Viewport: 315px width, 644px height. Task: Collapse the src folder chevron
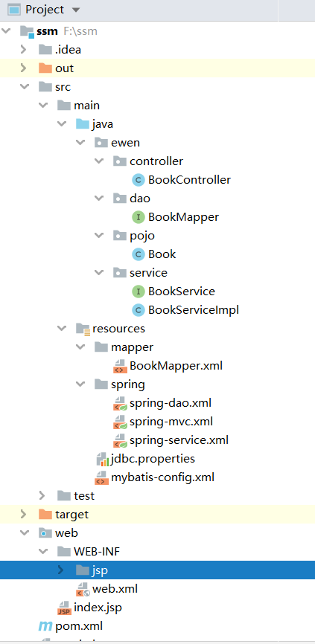(25, 87)
